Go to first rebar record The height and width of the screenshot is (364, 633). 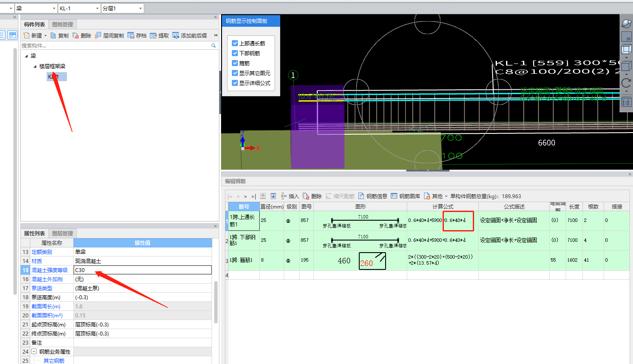point(231,196)
